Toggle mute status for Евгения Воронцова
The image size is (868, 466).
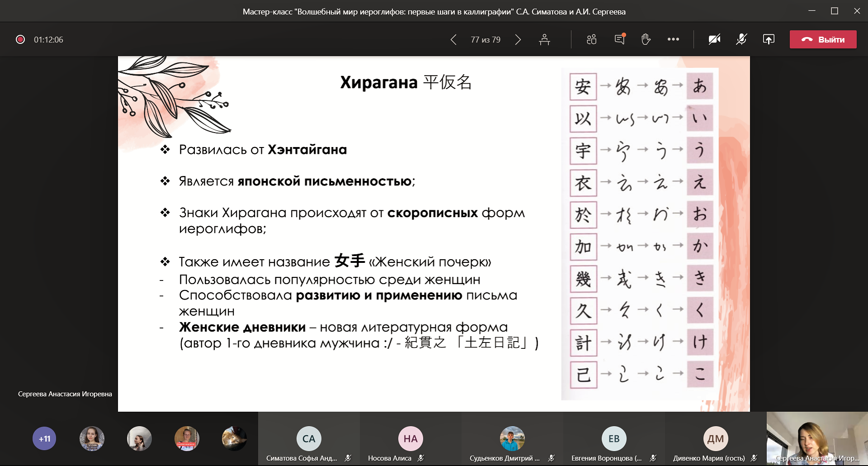pos(653,458)
